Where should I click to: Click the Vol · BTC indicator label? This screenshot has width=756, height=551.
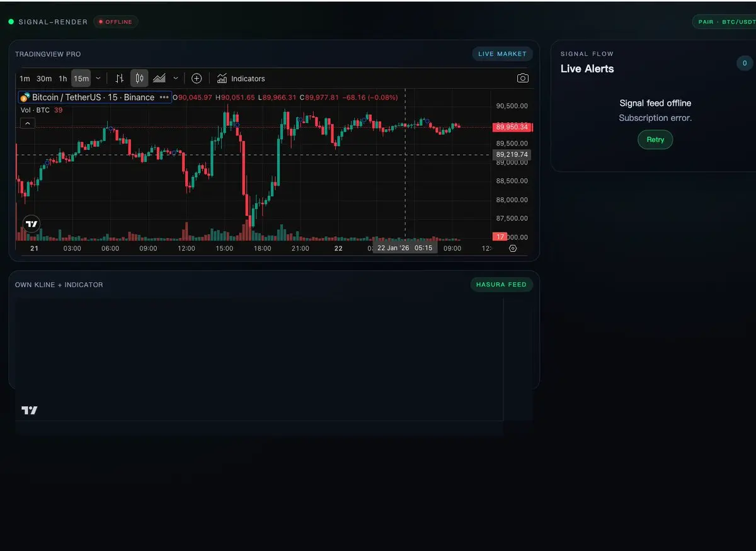coord(35,110)
